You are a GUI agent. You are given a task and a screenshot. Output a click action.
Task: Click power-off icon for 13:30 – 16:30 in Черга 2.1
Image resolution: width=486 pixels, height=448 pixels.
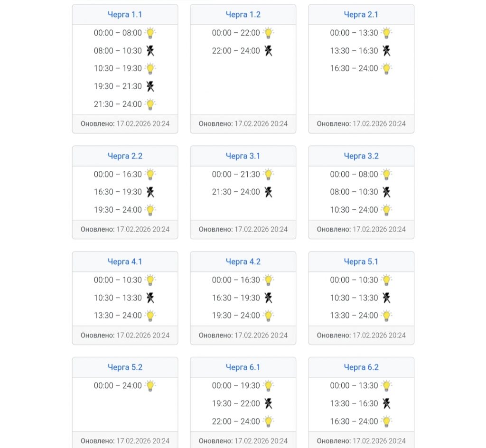tap(386, 50)
